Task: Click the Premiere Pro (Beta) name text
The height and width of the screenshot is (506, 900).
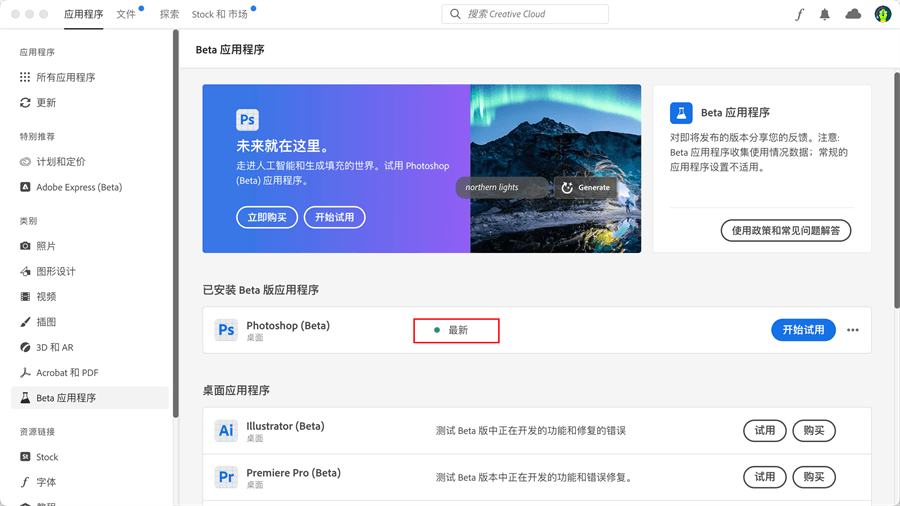Action: point(293,473)
